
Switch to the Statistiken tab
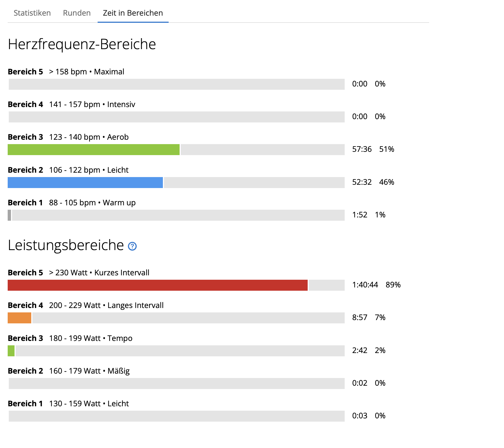point(32,13)
